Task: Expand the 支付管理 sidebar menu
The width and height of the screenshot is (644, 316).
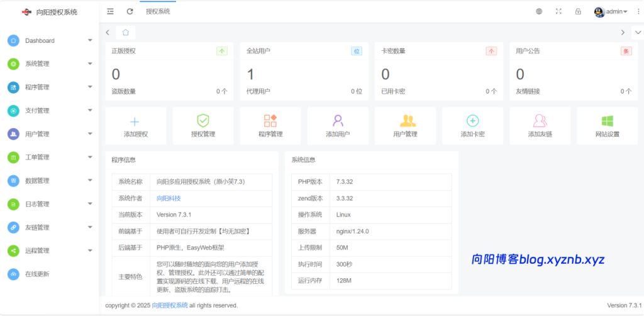Action: click(49, 111)
